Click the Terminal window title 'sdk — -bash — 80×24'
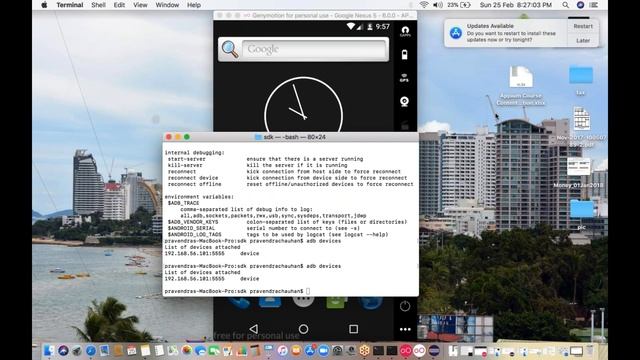Screen dimensions: 640x360 [294, 137]
